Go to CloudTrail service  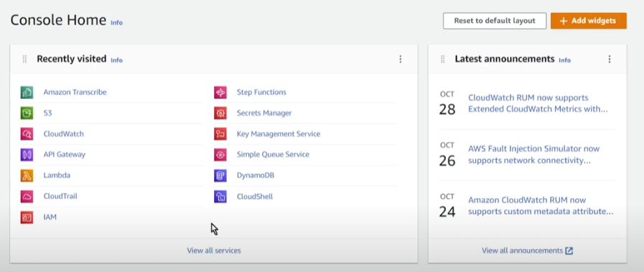point(60,196)
